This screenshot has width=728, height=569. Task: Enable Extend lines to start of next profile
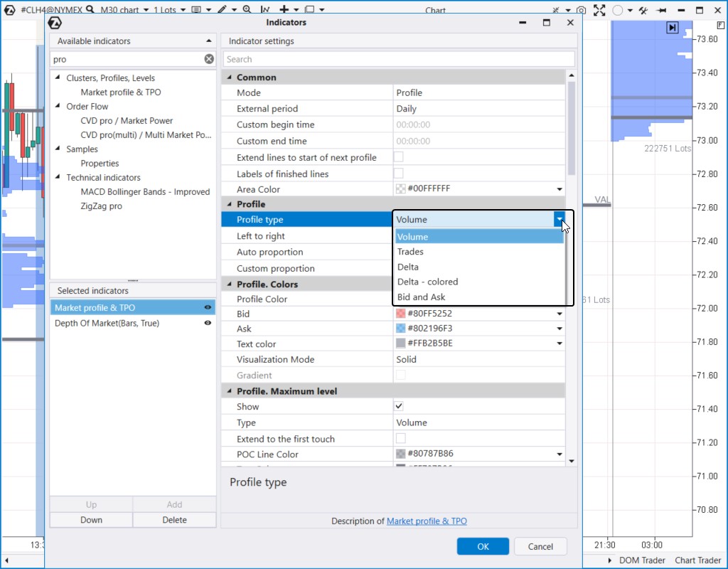point(399,157)
